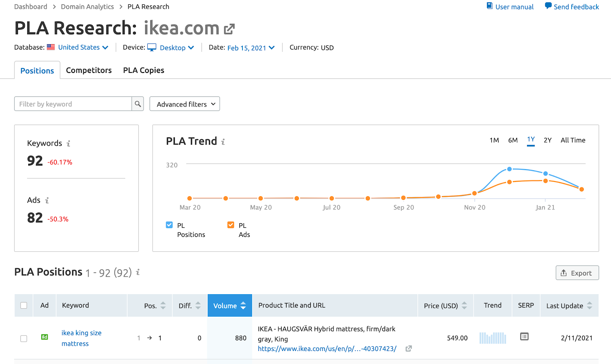This screenshot has width=611, height=364.
Task: Click the 549.00 price cell
Action: click(457, 338)
